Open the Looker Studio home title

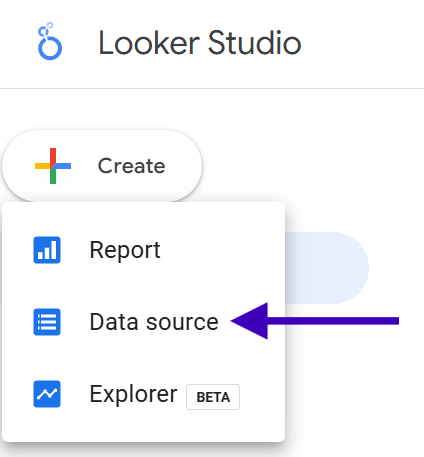click(200, 43)
